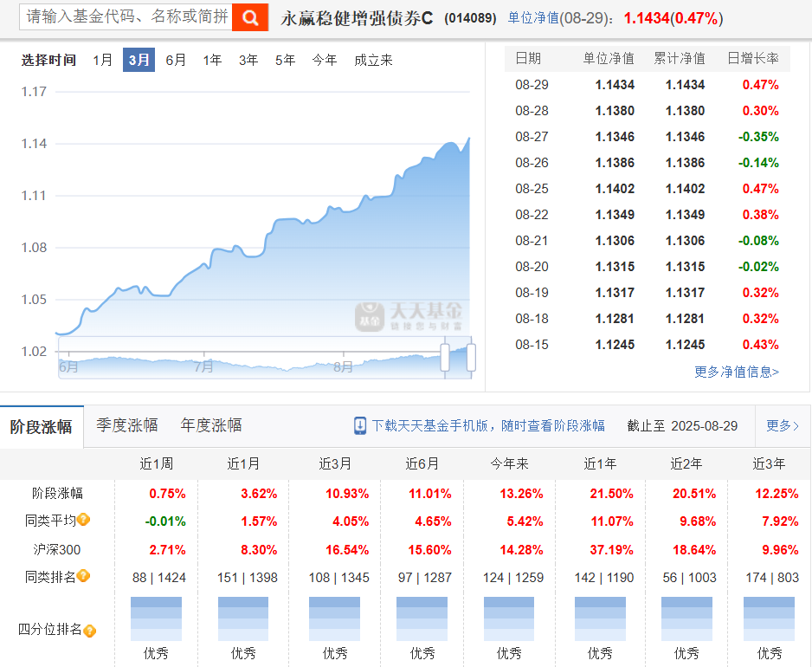Select the 6月 time range

coord(176,60)
